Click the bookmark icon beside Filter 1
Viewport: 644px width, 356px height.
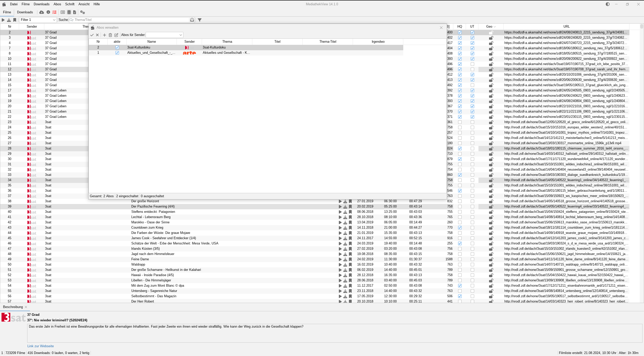tap(15, 20)
